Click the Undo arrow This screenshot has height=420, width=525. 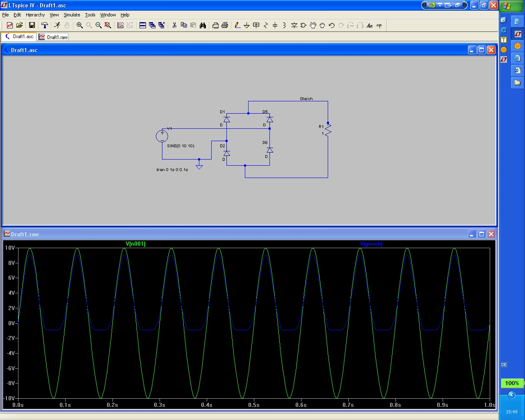pyautogui.click(x=332, y=25)
